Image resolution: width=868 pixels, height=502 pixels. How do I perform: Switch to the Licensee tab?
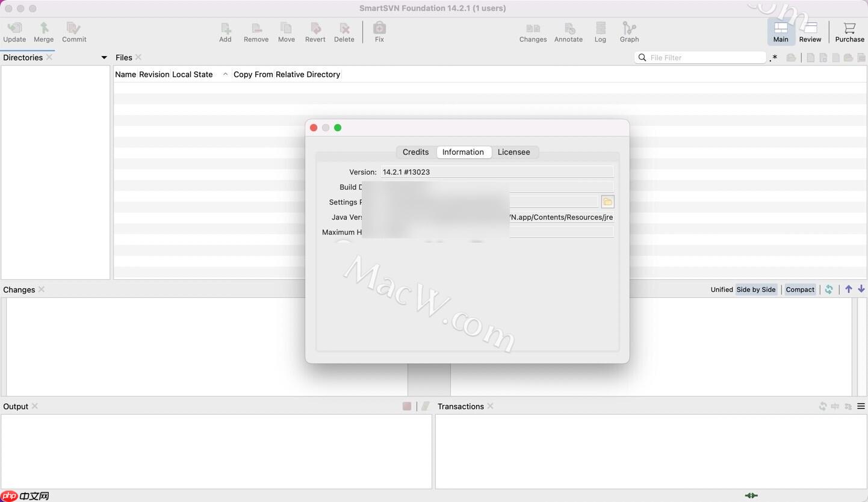point(513,152)
